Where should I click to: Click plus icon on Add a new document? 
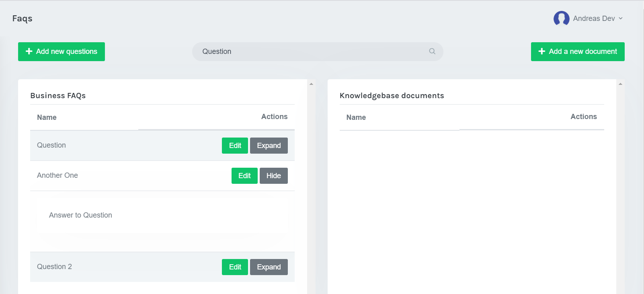(542, 51)
